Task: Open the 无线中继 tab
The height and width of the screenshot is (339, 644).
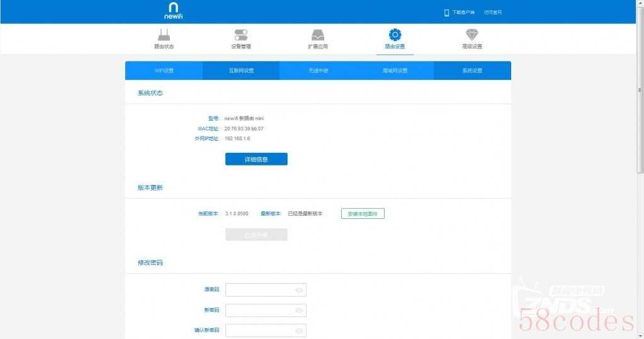Action: tap(318, 70)
